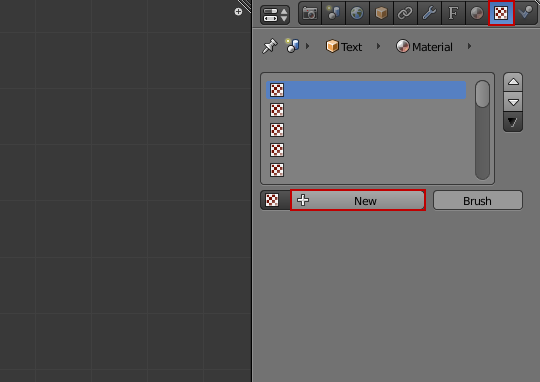Select the third texture slot in the list

point(366,130)
